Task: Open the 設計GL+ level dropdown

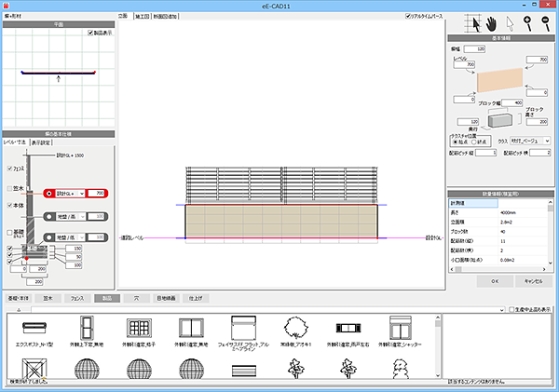Action: [x=82, y=194]
